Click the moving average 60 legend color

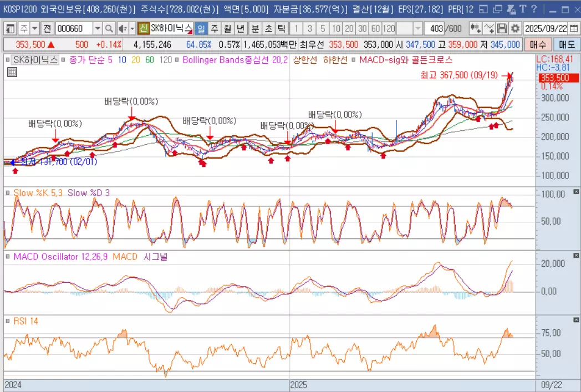click(x=149, y=60)
